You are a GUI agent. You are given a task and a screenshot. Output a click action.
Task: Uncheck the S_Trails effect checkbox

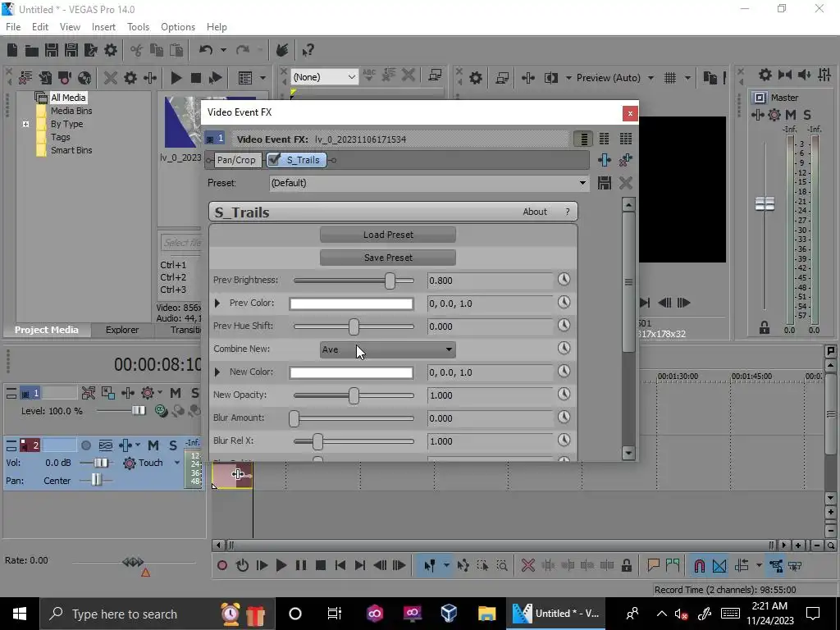(274, 160)
